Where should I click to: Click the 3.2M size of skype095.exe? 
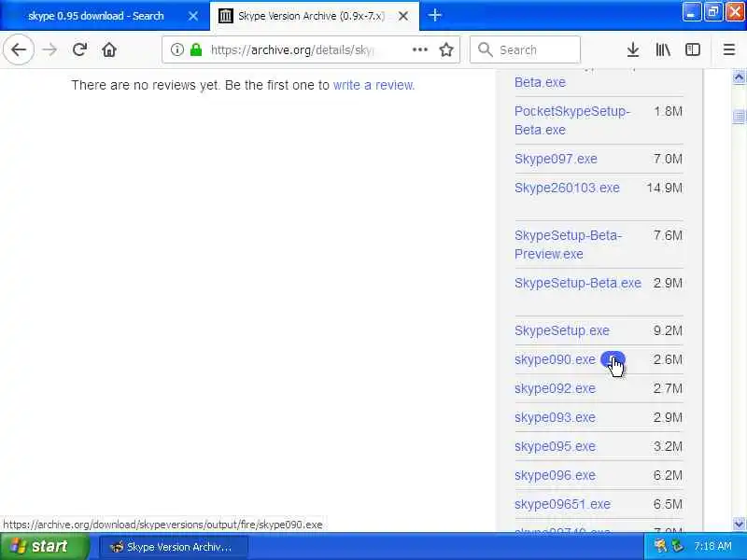tap(668, 446)
